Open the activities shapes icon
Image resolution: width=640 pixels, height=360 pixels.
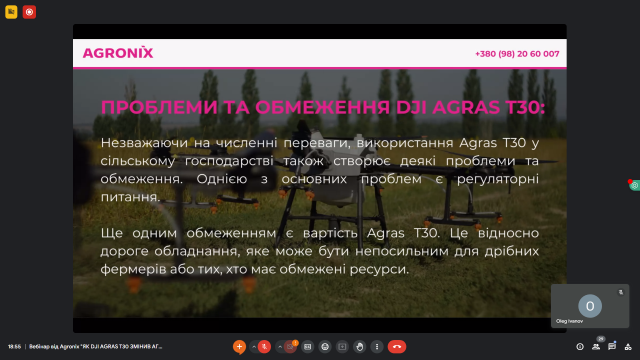(x=628, y=347)
